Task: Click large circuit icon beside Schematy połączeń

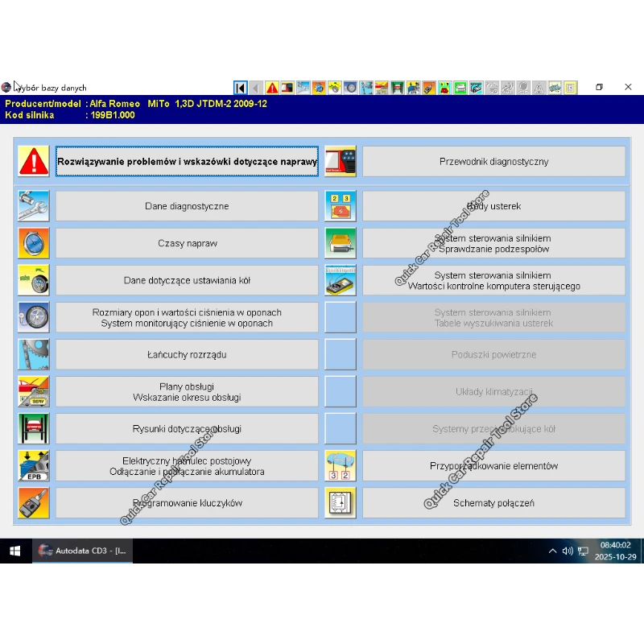Action: pos(341,502)
